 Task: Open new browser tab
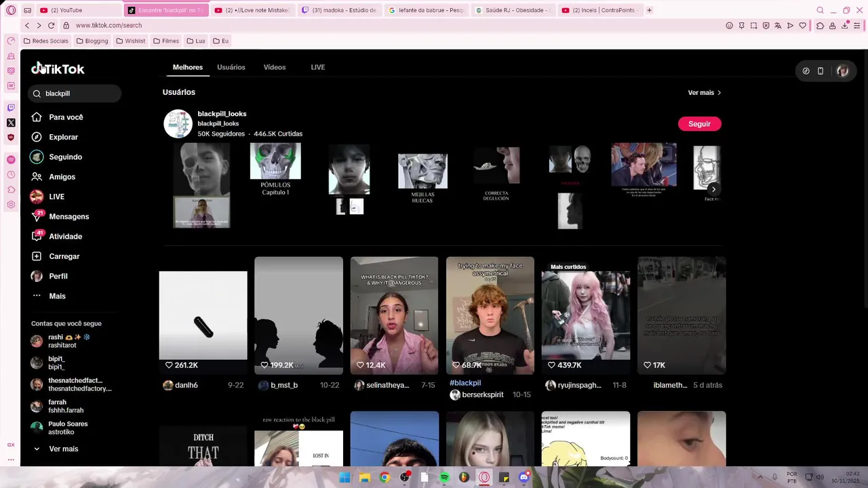pyautogui.click(x=649, y=10)
